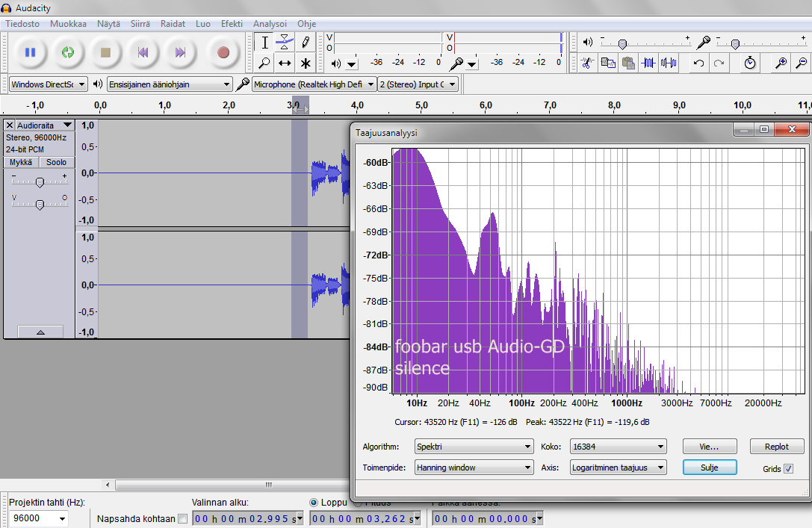Open the Näytä menu
The image size is (812, 528).
(108, 24)
